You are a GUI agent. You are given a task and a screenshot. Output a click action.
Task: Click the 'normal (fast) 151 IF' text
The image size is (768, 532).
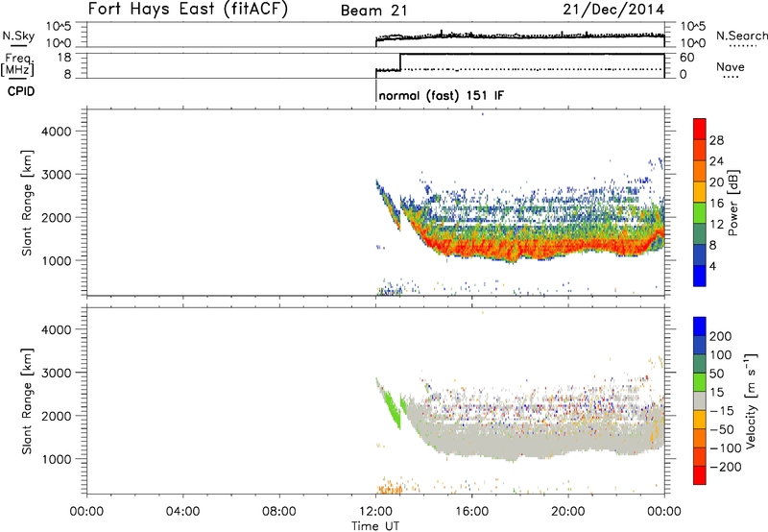coord(441,95)
